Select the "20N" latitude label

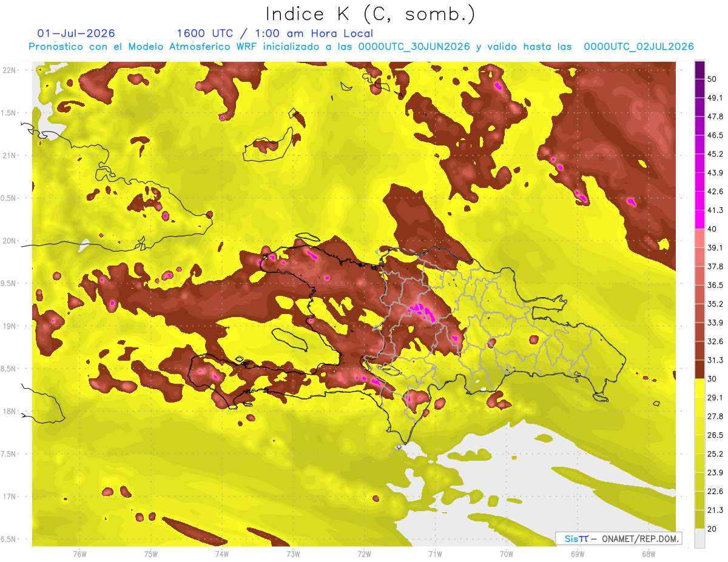(x=9, y=241)
